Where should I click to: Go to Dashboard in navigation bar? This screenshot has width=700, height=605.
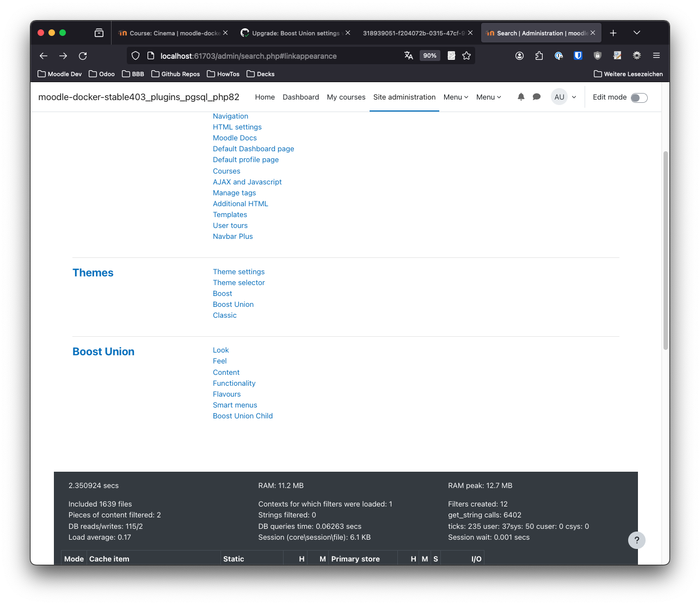tap(301, 97)
